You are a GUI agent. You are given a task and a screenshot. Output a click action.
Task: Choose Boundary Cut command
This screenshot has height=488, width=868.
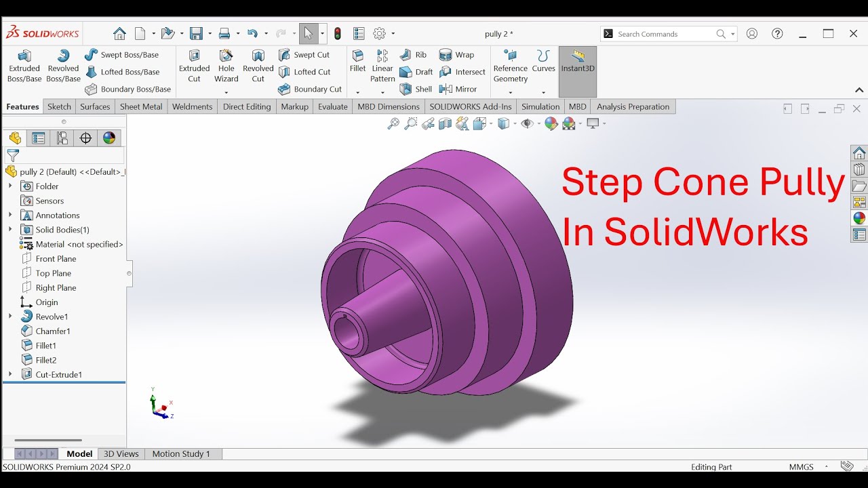(310, 89)
